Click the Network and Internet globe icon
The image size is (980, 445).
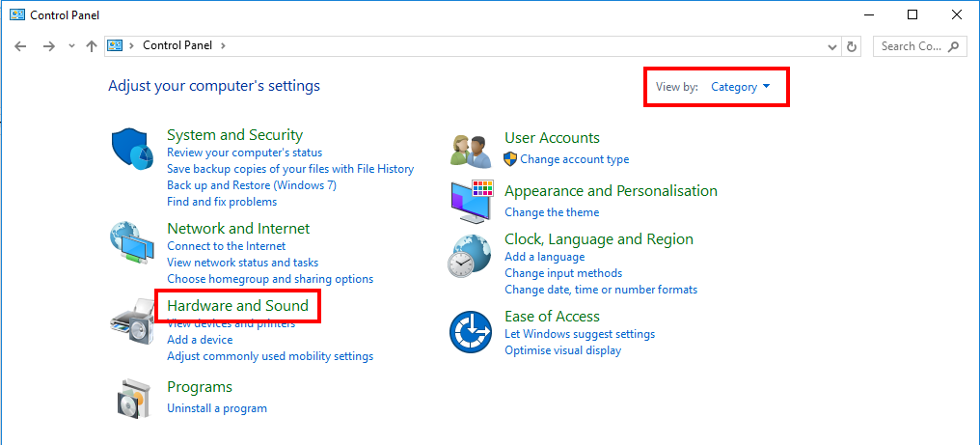pyautogui.click(x=131, y=243)
